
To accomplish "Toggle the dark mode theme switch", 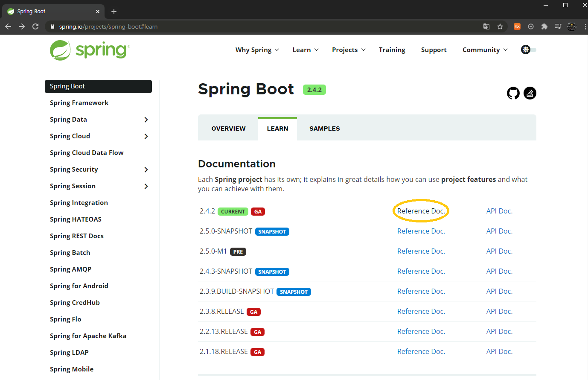I will click(x=529, y=50).
